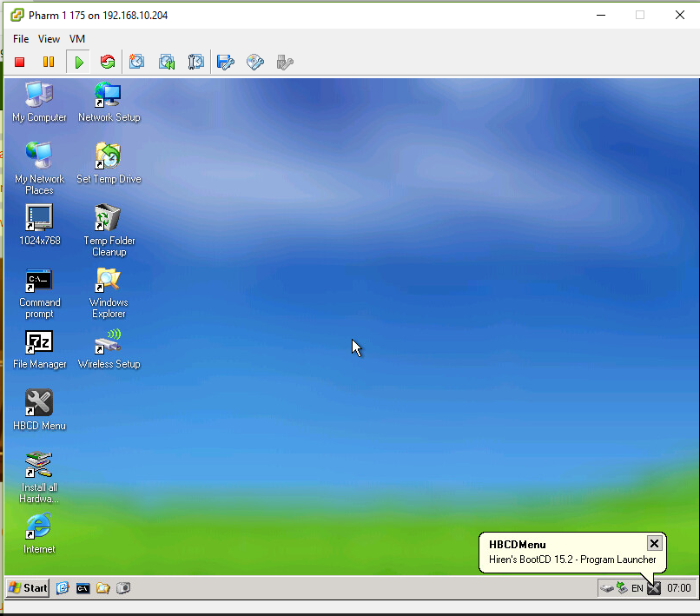Click the CD/DVD drive connection icon

tap(255, 62)
